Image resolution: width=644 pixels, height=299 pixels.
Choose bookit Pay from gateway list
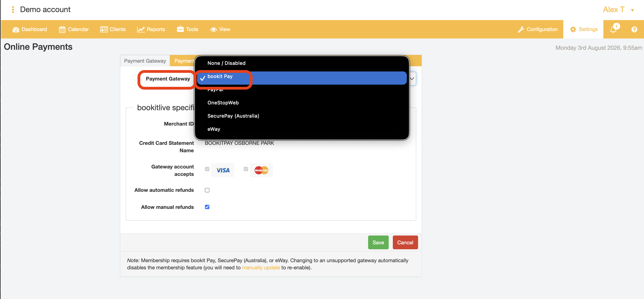point(302,78)
